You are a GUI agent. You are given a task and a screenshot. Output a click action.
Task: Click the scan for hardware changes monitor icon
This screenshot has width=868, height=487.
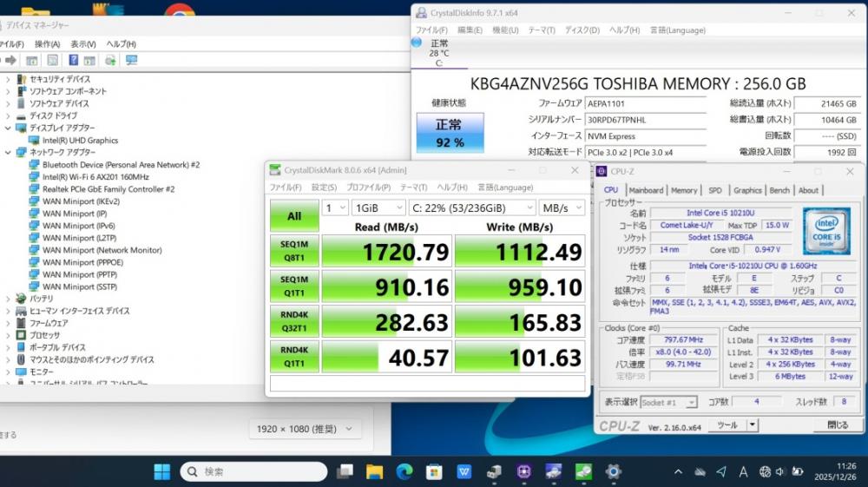[x=131, y=60]
